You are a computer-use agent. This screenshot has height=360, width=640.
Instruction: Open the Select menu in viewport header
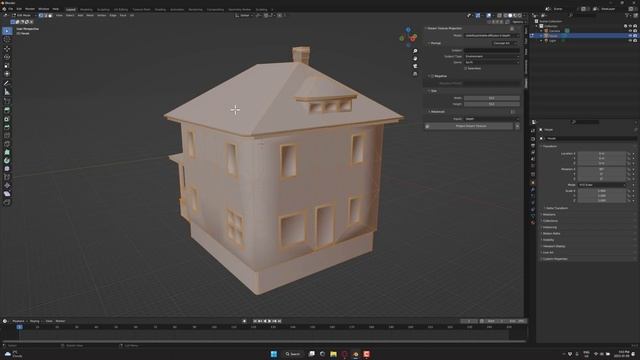[70, 16]
